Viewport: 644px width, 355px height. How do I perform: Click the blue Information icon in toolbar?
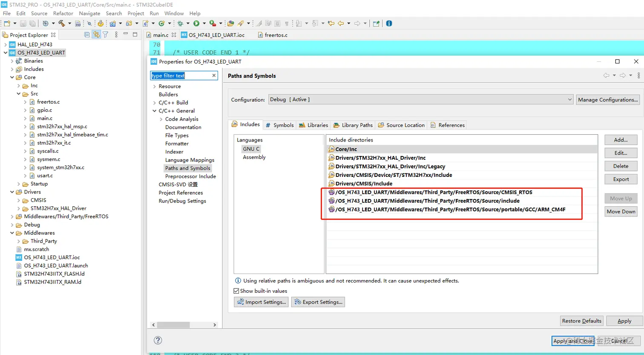pyautogui.click(x=389, y=23)
